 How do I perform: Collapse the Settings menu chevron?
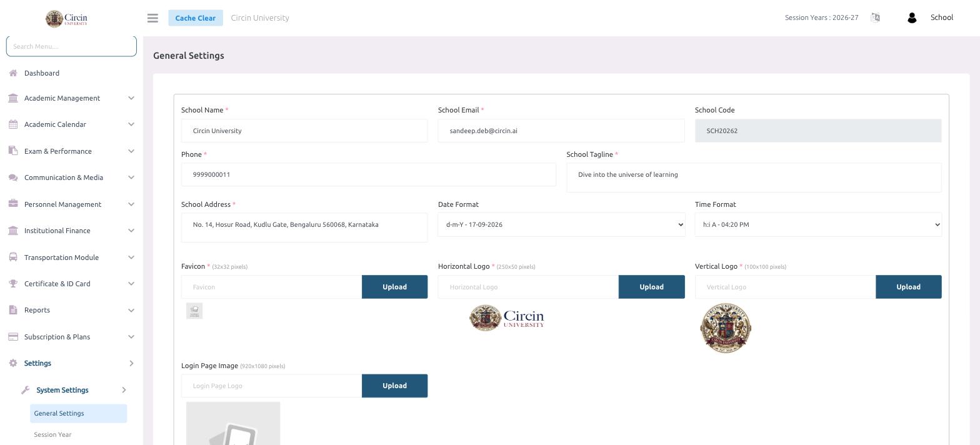[x=131, y=363]
